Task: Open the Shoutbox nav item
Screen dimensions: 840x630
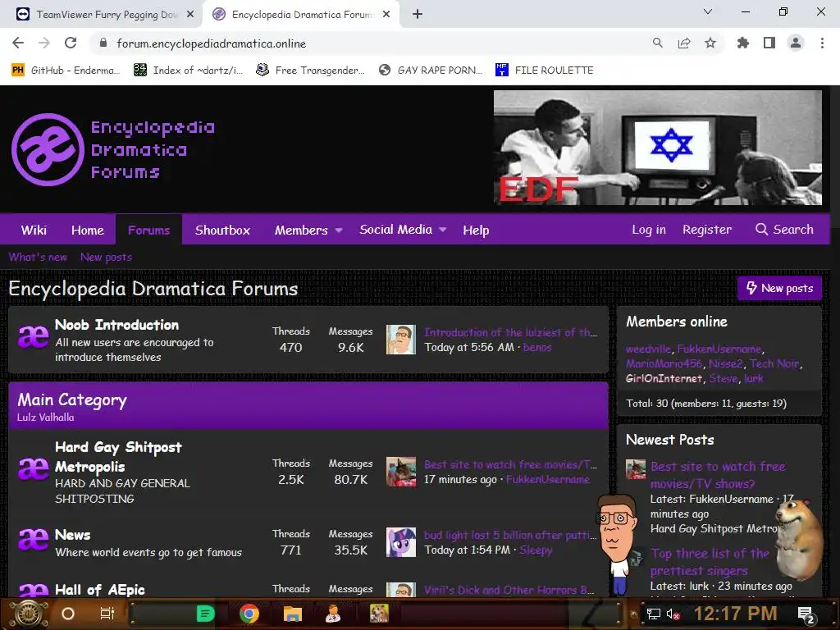Action: click(x=222, y=230)
